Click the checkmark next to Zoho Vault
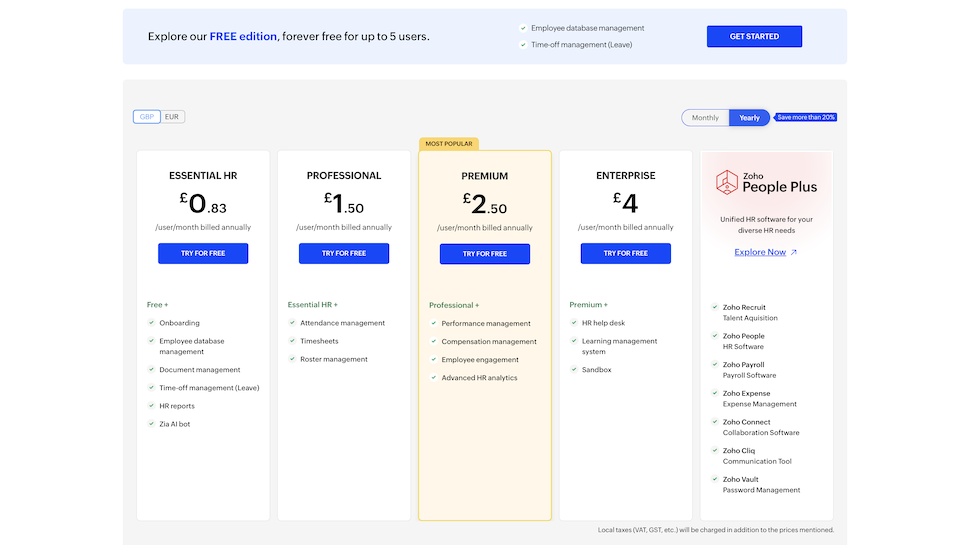Screen dimensions: 970x545 pyautogui.click(x=715, y=479)
